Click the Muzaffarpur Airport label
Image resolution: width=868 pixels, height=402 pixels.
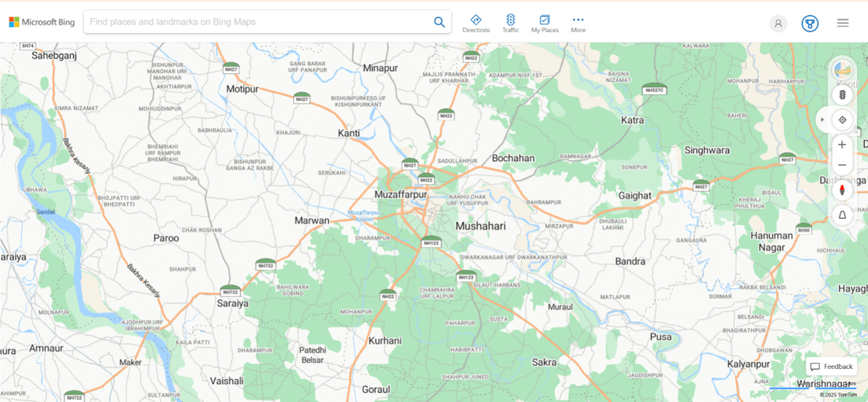click(363, 216)
